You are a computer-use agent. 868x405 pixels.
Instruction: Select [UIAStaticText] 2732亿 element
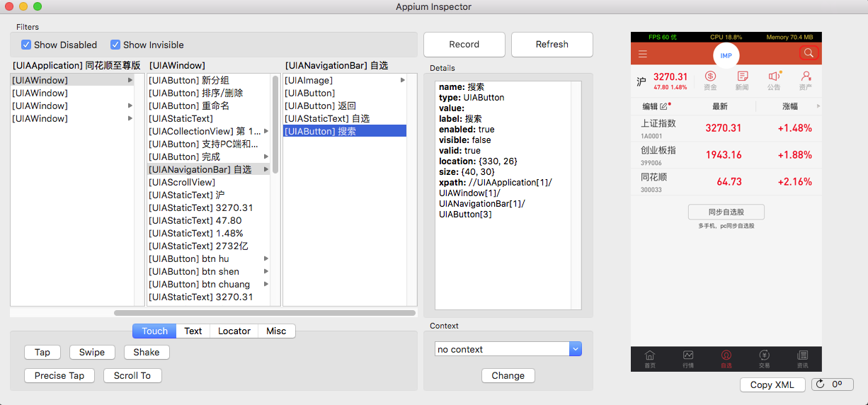(209, 246)
